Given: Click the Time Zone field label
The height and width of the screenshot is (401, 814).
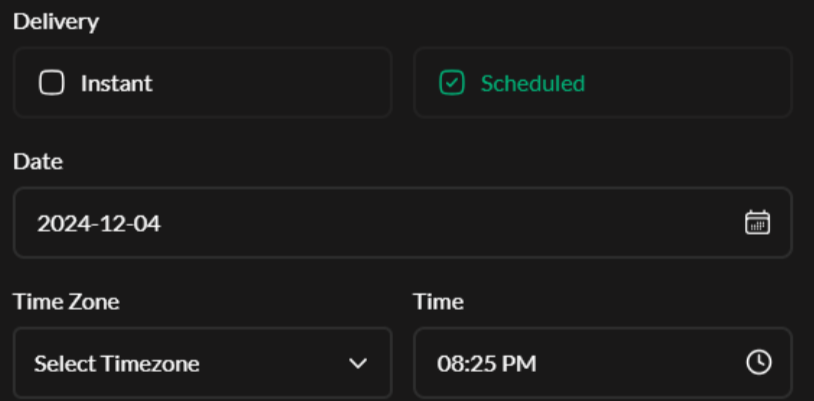Looking at the screenshot, I should 66,301.
